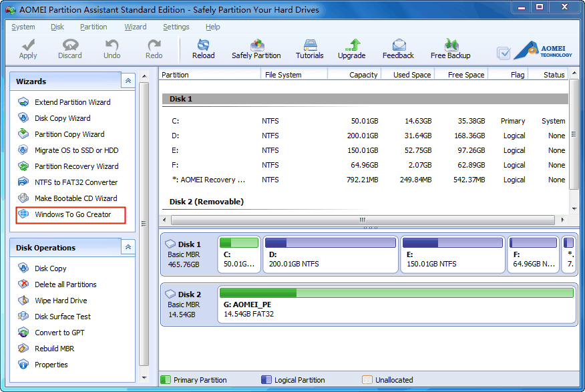Launch the Free Backup toolbar icon

(451, 45)
